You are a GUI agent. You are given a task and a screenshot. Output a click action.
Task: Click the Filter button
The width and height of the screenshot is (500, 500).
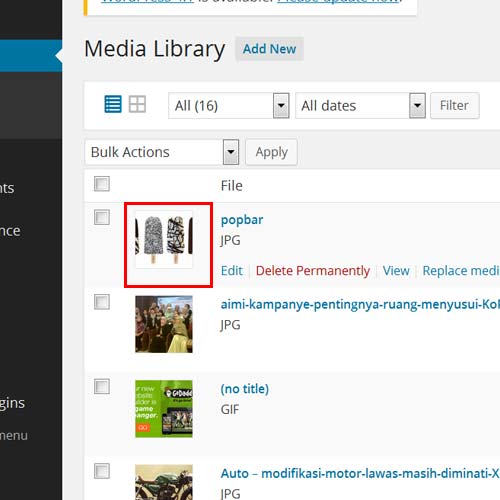[455, 106]
